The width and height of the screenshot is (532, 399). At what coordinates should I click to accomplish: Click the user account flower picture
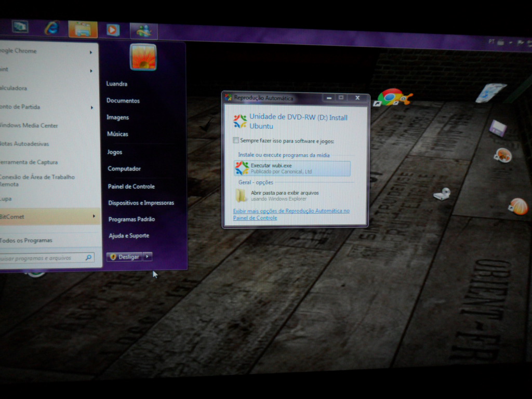click(143, 57)
